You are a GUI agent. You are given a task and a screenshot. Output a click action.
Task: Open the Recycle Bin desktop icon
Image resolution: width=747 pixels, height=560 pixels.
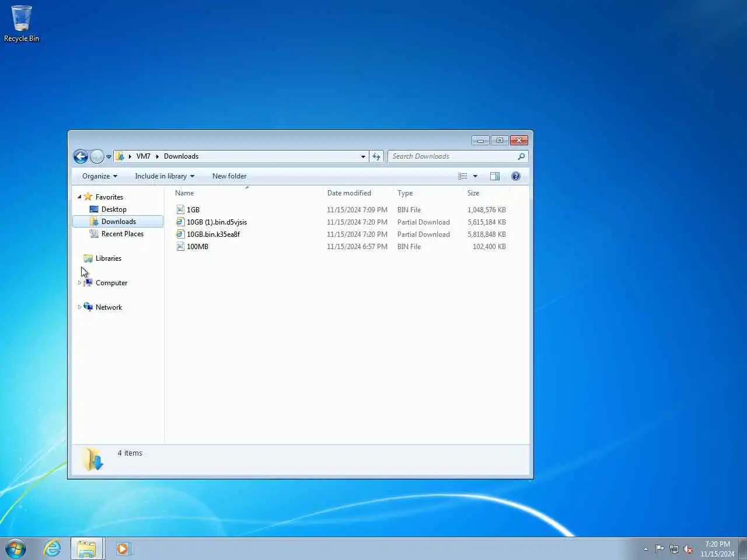pos(22,24)
